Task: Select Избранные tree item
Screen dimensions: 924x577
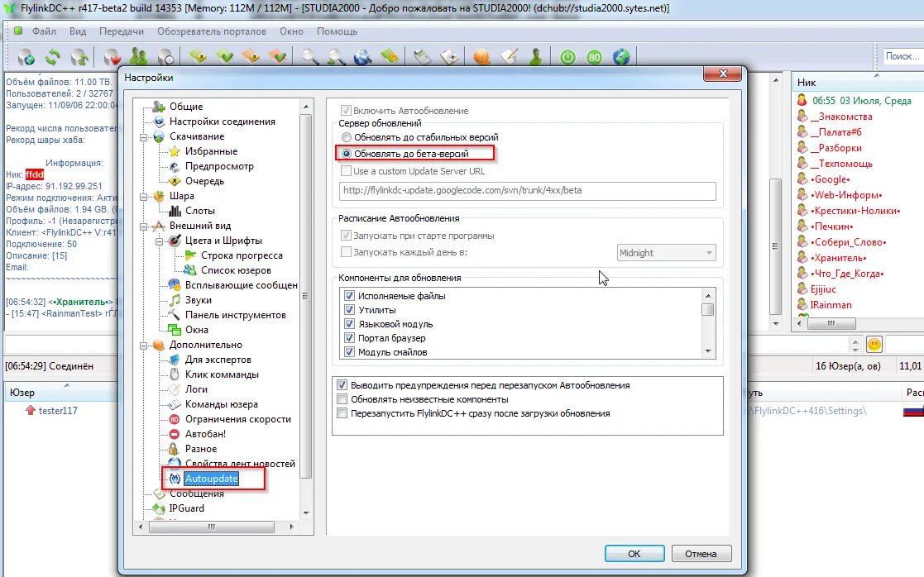Action: pos(211,151)
